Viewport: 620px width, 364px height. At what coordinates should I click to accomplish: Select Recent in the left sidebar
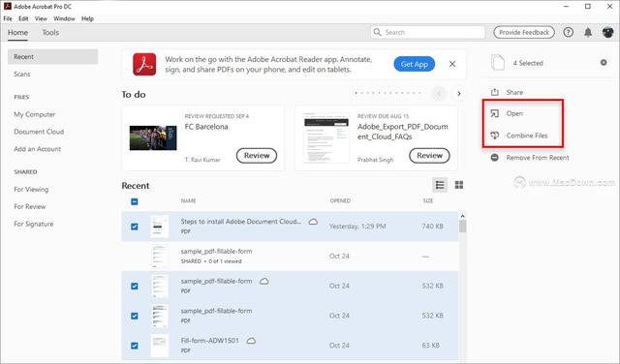52,56
